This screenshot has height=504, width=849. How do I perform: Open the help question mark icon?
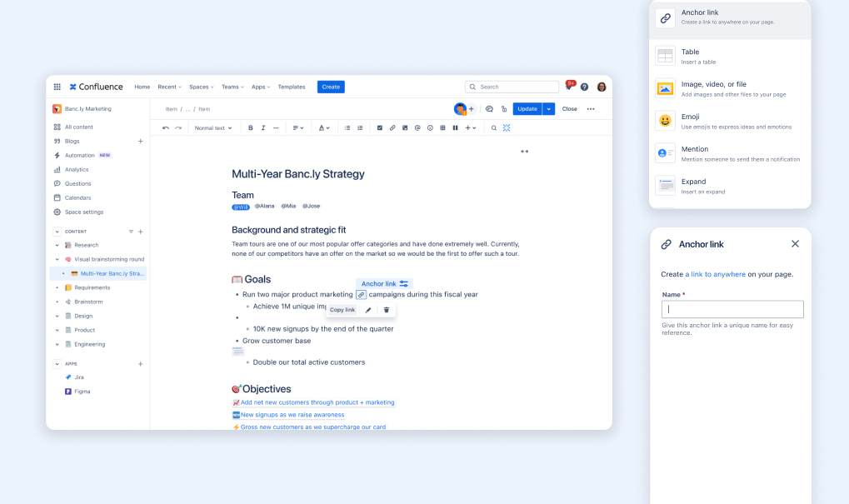(x=584, y=87)
